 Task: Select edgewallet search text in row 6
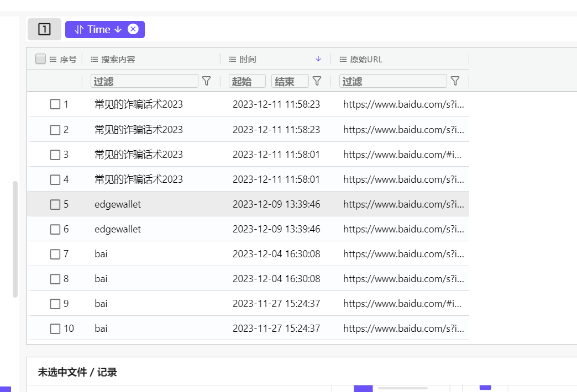pyautogui.click(x=118, y=229)
